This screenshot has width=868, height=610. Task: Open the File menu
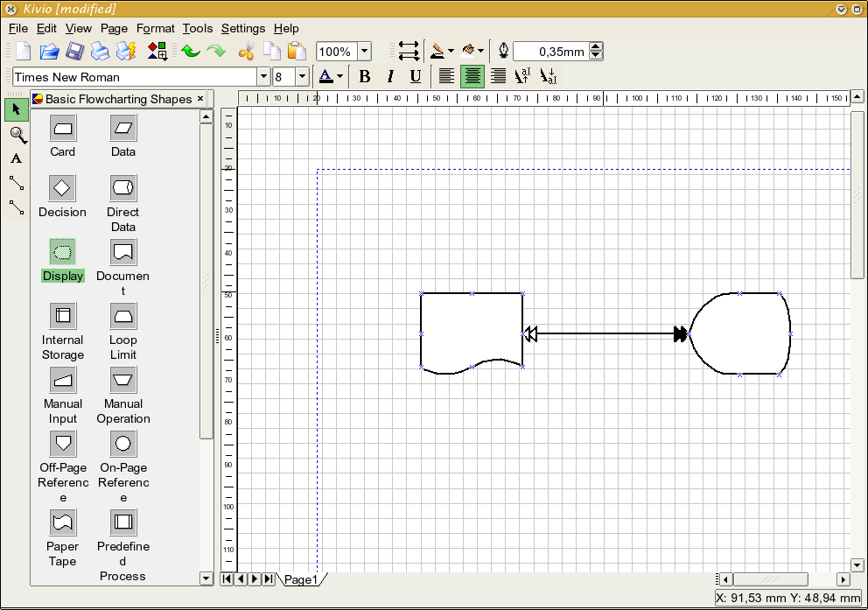(x=18, y=28)
